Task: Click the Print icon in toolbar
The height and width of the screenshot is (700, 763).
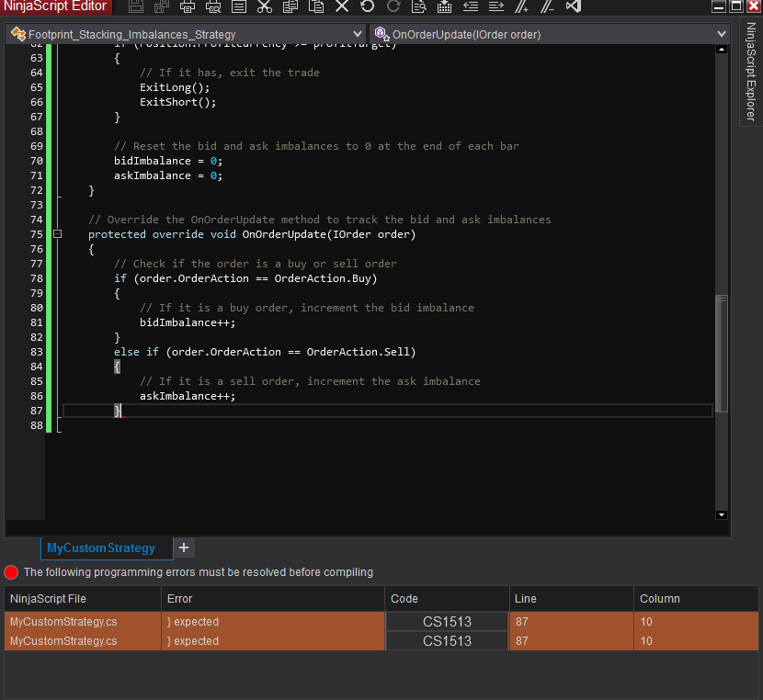Action: pyautogui.click(x=188, y=6)
